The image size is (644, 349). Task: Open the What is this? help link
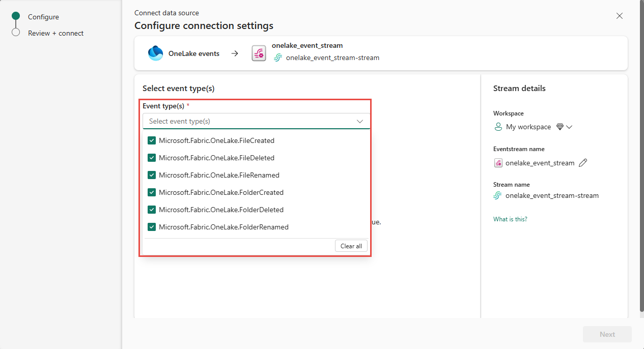510,219
